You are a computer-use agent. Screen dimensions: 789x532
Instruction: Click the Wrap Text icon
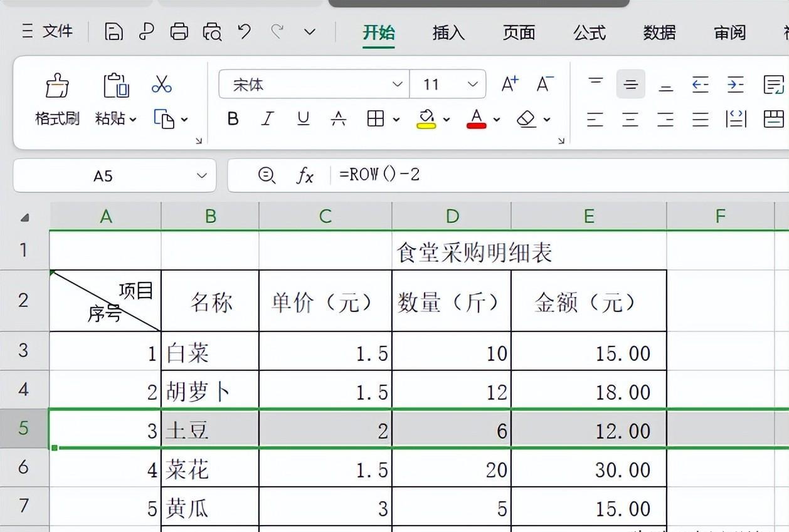[774, 84]
